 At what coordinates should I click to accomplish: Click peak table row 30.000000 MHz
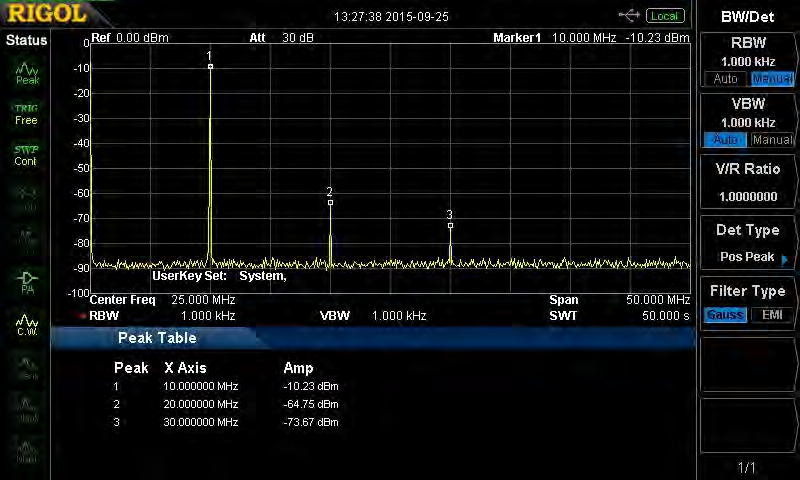pyautogui.click(x=226, y=422)
